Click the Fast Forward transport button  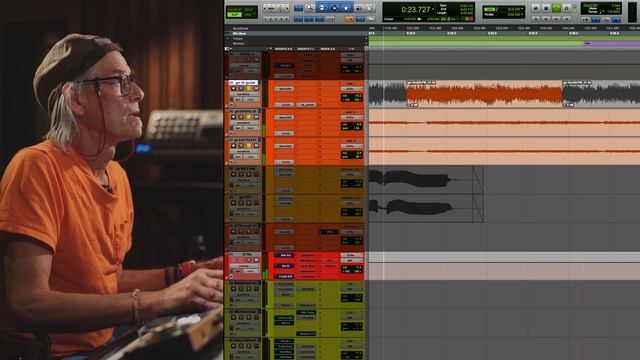point(556,19)
